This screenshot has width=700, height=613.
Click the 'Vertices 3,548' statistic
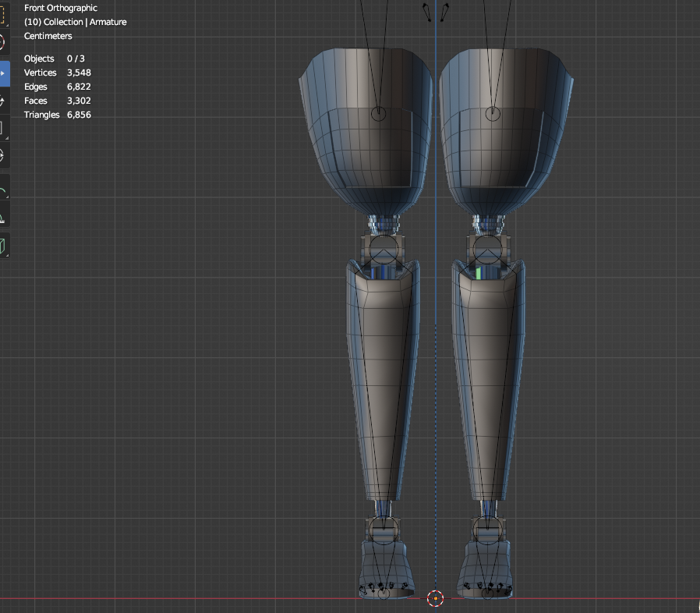pos(58,73)
